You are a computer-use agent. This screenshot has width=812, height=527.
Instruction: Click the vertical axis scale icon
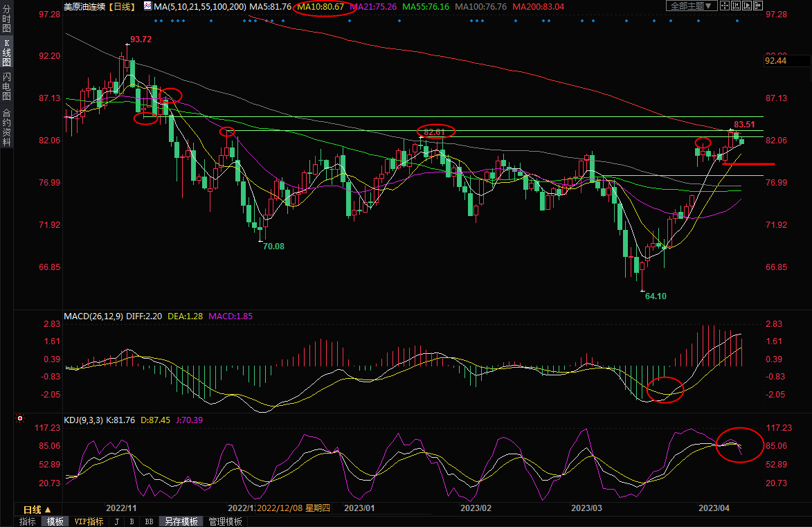coord(734,6)
